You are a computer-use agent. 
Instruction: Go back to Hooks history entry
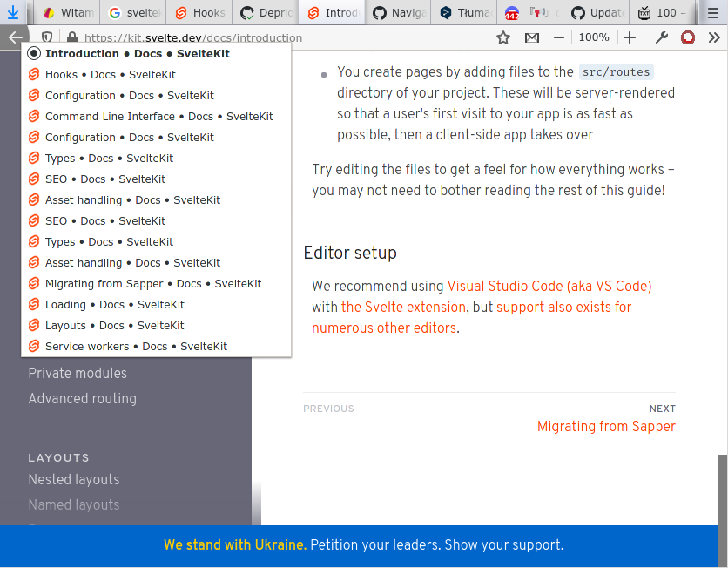pyautogui.click(x=156, y=75)
